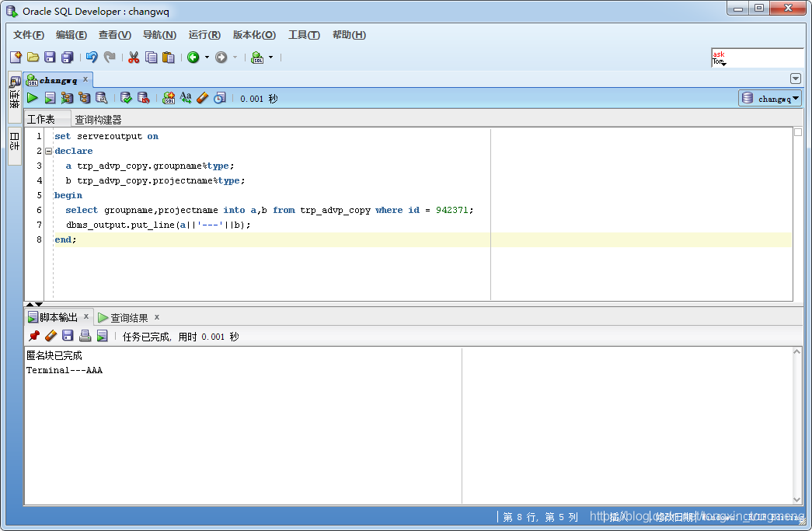
Task: Open the 编辑(E) menu
Action: tap(71, 35)
